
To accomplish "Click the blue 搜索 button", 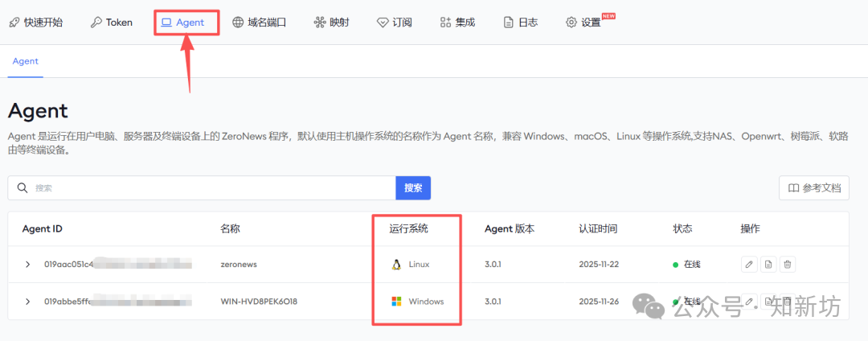I will click(x=413, y=188).
